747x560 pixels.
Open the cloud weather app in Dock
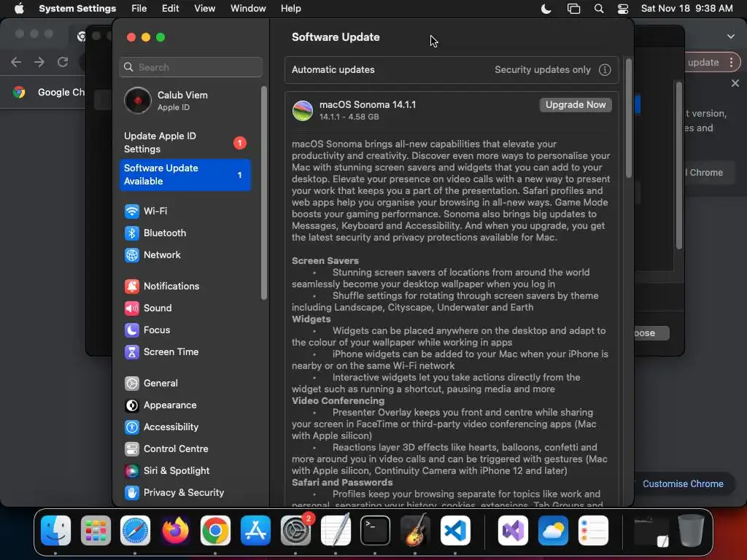pos(553,531)
